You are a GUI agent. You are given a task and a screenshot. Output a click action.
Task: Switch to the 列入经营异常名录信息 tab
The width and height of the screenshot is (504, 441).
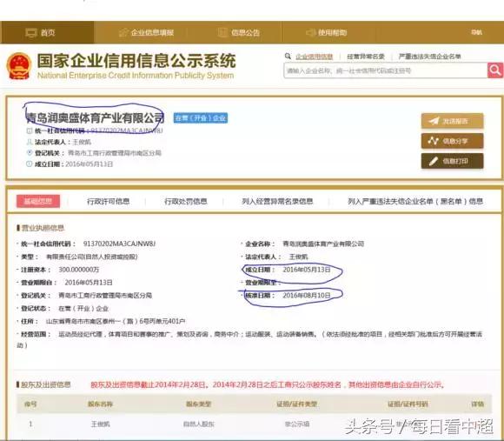pos(277,201)
